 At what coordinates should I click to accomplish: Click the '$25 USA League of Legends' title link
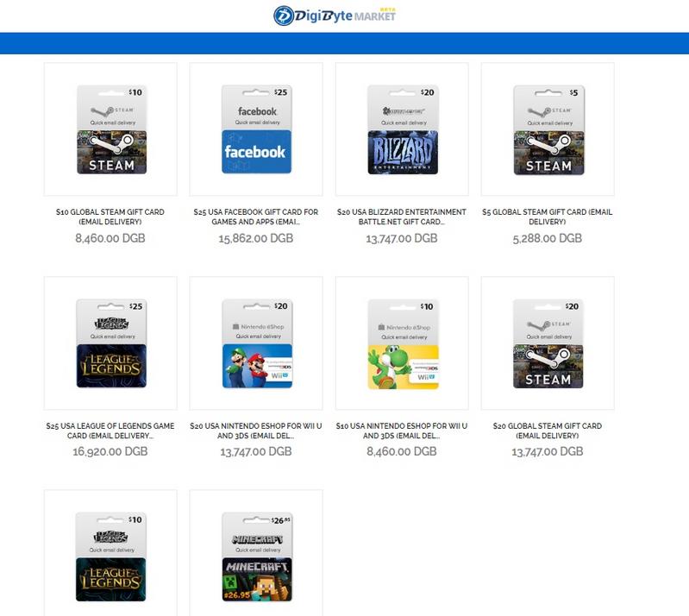click(110, 431)
